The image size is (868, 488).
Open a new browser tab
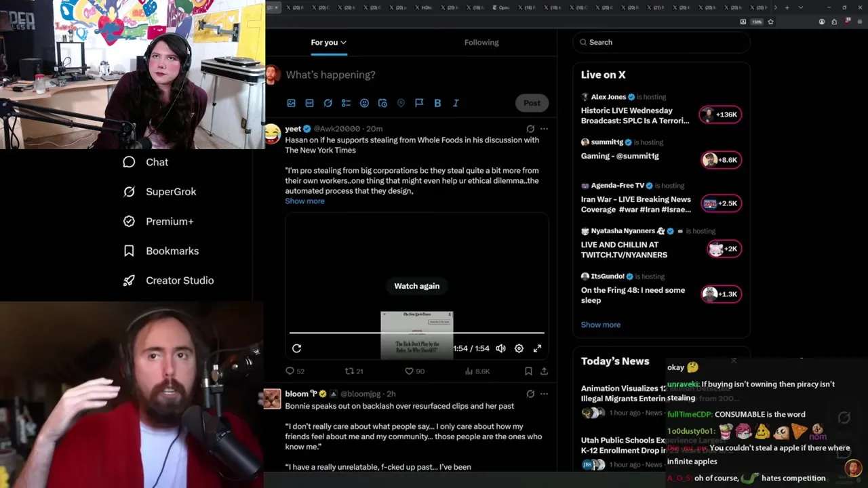(787, 7)
